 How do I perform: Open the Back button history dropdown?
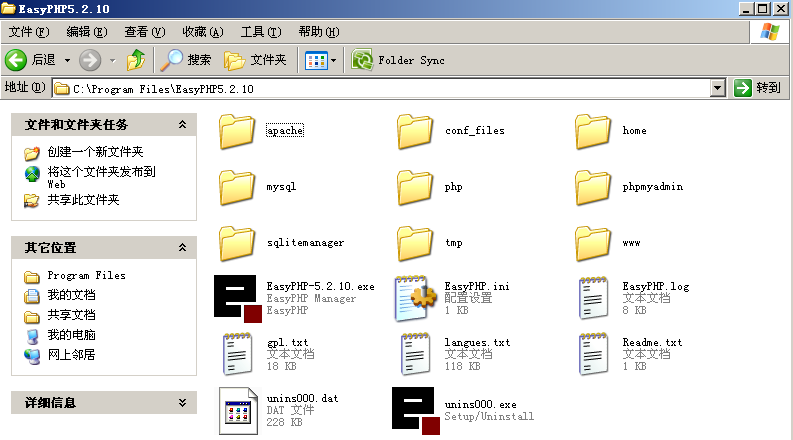(67, 61)
